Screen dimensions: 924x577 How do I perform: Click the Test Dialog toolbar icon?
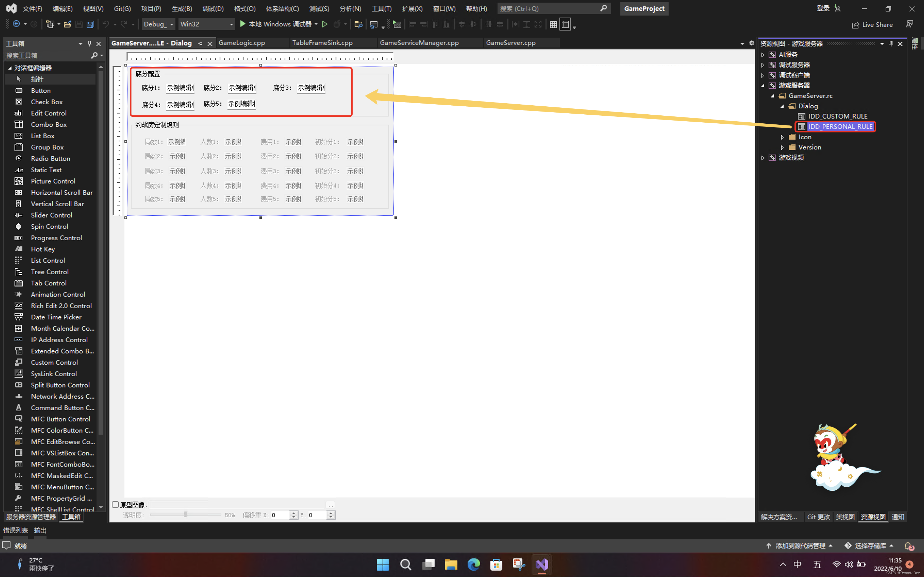[397, 24]
